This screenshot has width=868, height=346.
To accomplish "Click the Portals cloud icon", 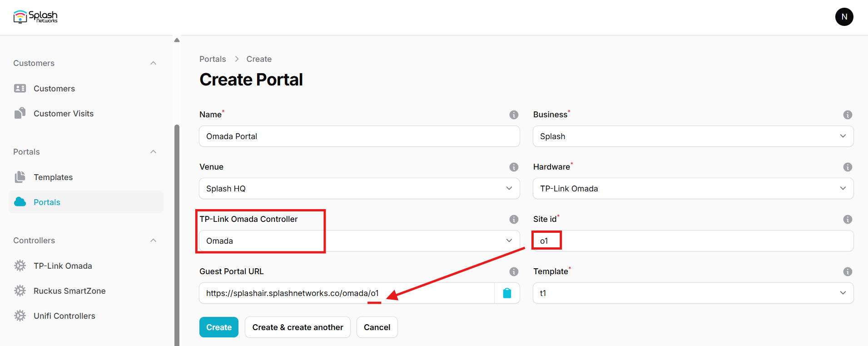I will pos(20,202).
